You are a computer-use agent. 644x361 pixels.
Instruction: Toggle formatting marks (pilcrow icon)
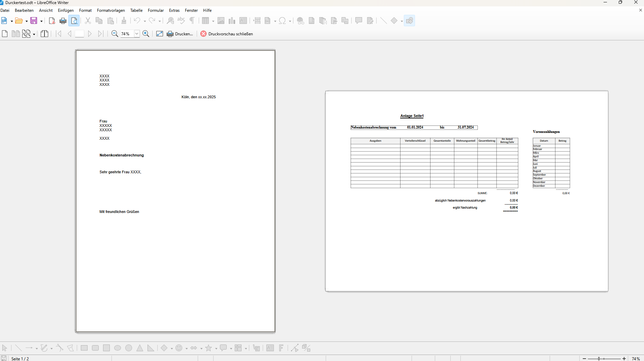tap(192, 21)
